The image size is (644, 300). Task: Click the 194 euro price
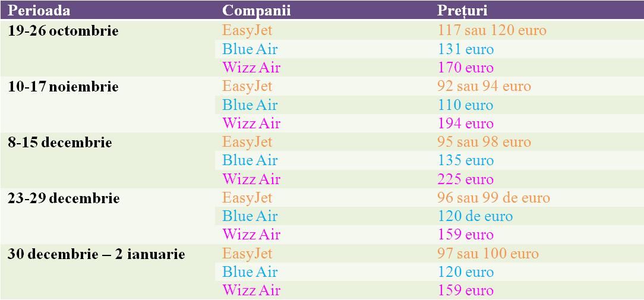[465, 124]
